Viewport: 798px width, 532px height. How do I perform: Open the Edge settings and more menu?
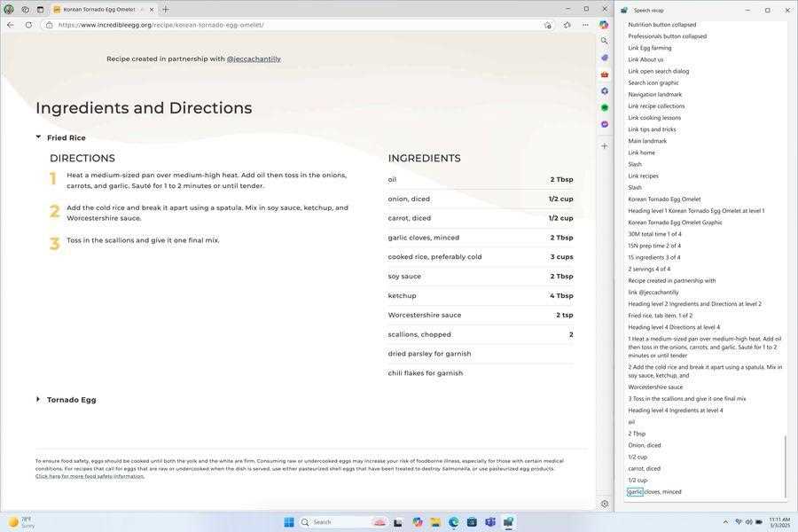[x=585, y=25]
